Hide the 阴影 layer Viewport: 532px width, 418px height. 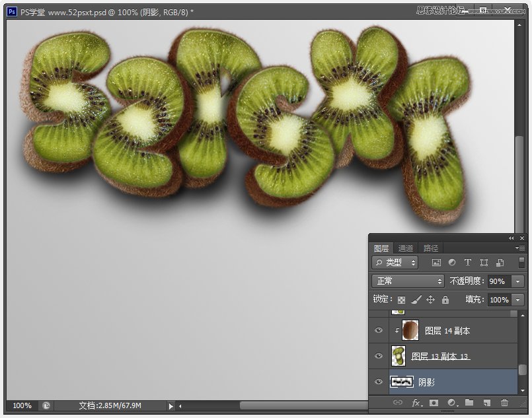(378, 382)
